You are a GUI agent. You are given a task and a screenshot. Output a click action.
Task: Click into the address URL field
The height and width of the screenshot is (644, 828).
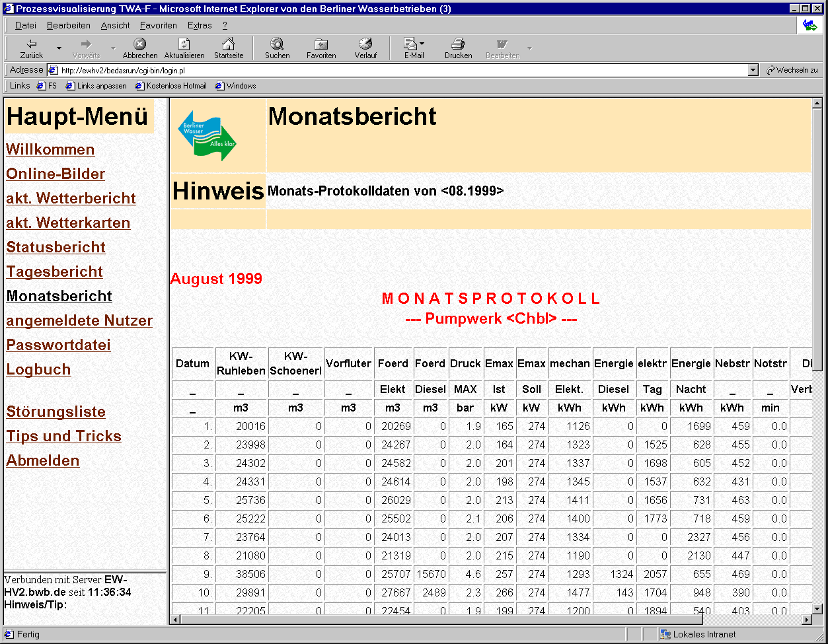pyautogui.click(x=396, y=70)
